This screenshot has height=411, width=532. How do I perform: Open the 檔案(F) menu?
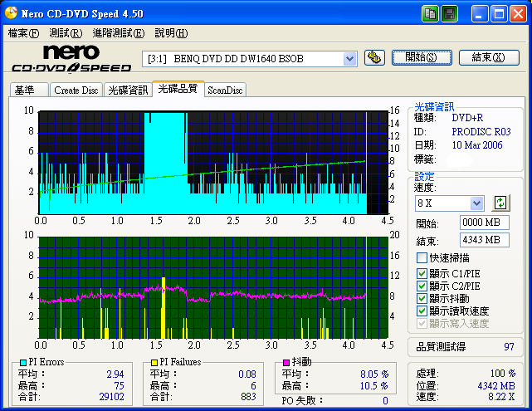click(23, 33)
